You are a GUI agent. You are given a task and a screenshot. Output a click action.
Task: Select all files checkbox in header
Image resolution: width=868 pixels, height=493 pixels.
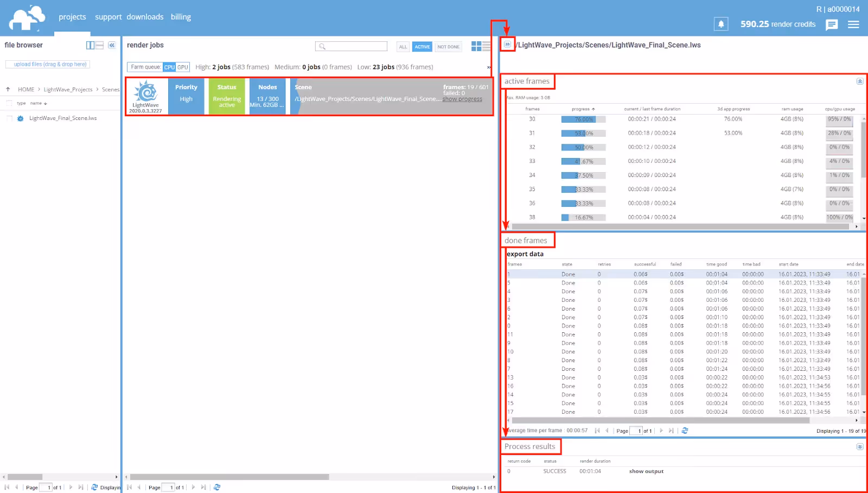tap(9, 103)
